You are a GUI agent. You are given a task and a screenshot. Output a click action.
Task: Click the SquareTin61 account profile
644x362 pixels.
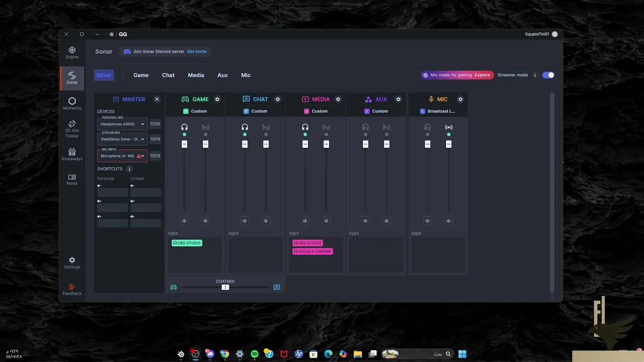pos(541,34)
